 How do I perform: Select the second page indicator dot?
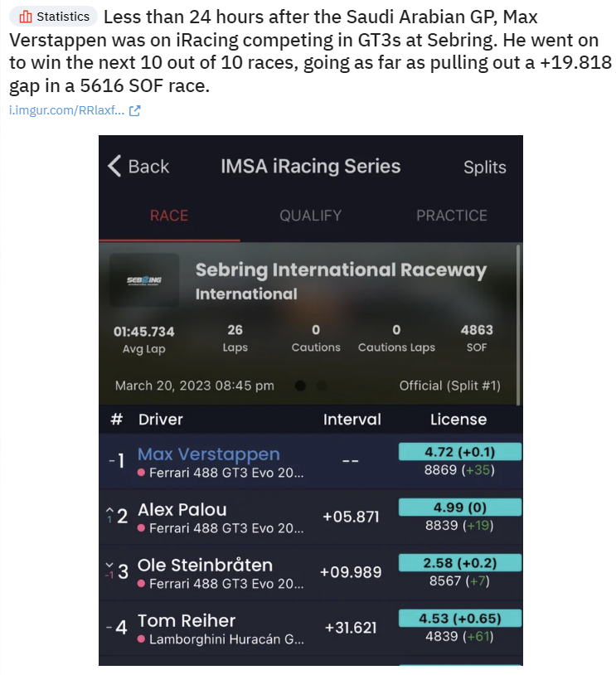coord(322,386)
